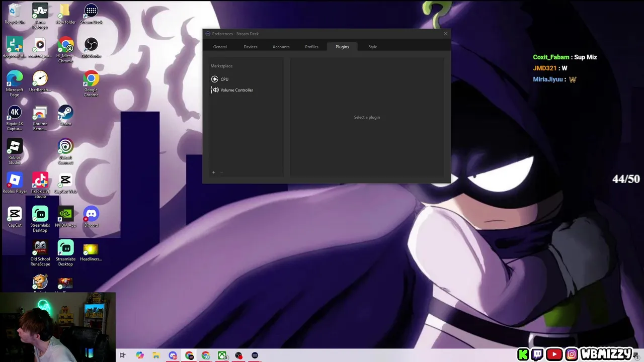Select the Arma Reforger desktop icon
Viewport: 644px width, 362px height.
40,16
